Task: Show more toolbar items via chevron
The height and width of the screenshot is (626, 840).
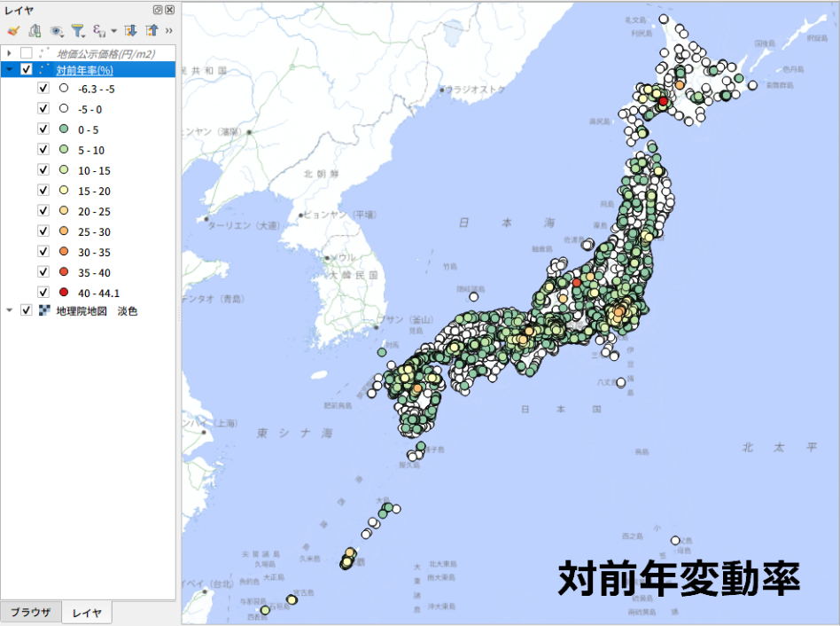Action: [168, 31]
